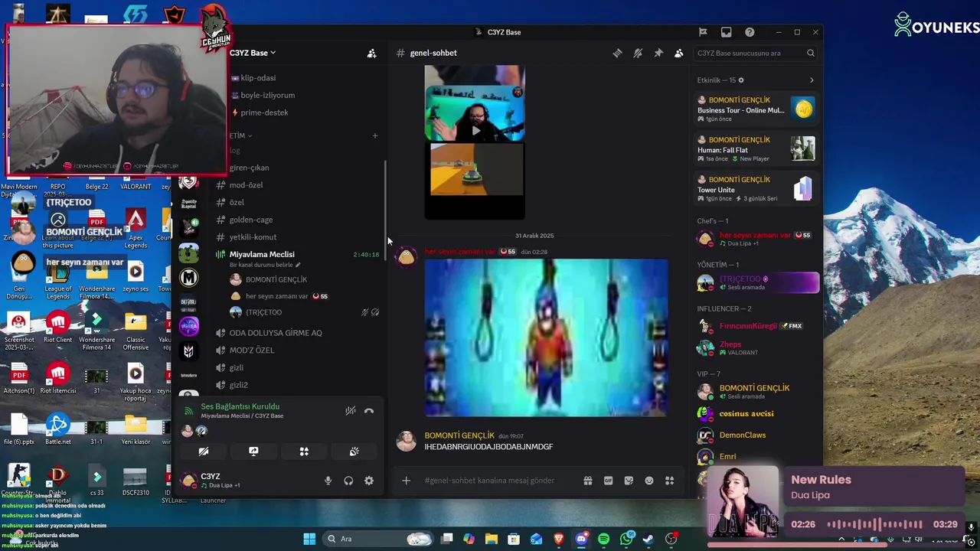Open Spotify from taskbar

(x=603, y=539)
